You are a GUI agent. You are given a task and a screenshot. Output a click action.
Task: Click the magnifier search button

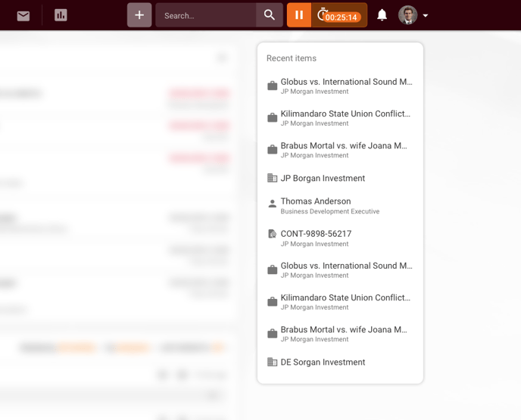click(270, 15)
